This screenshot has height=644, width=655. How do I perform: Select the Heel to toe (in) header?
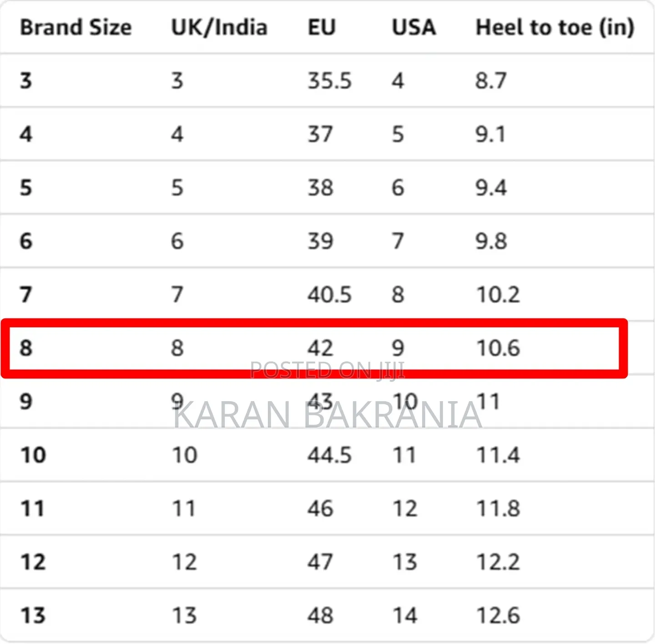pos(555,28)
